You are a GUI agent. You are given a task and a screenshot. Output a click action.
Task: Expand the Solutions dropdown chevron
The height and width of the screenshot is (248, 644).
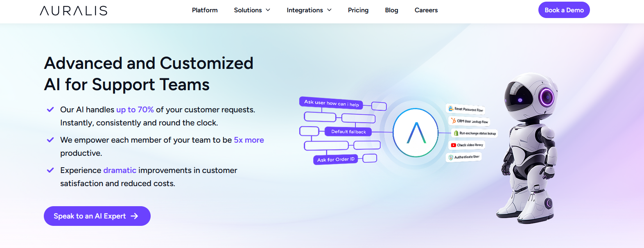268,10
